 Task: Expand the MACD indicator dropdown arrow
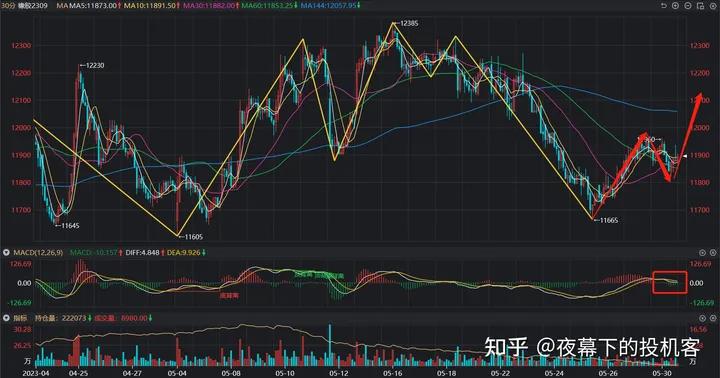[x=6, y=253]
